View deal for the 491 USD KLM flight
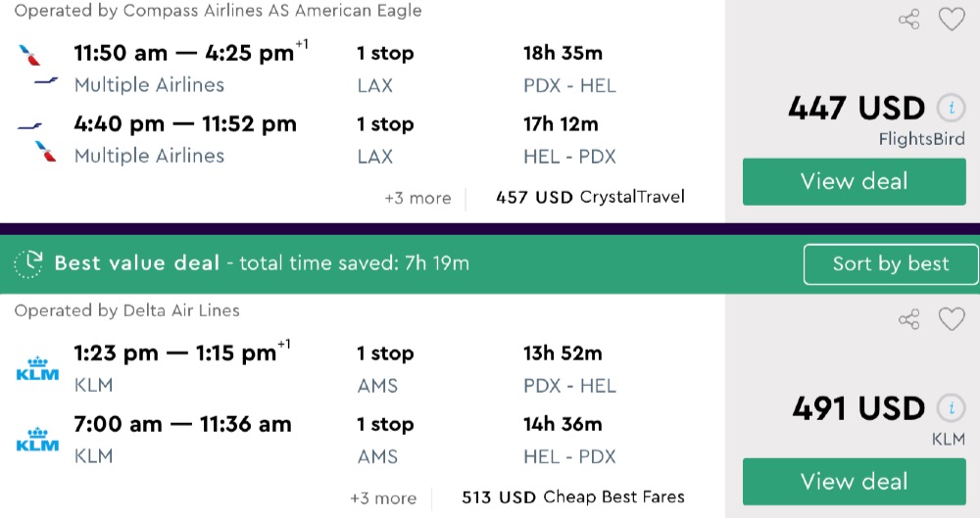The height and width of the screenshot is (518, 980). pos(854,481)
